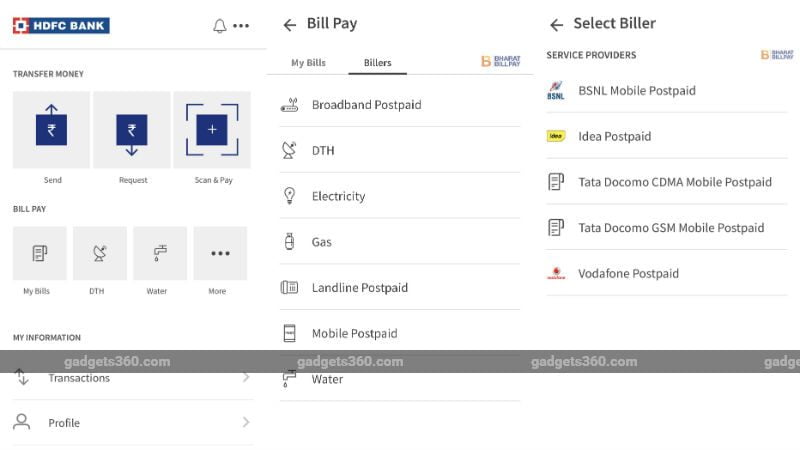Viewport: 800px width, 450px height.
Task: Select Electricity biller category
Action: pyautogui.click(x=338, y=196)
